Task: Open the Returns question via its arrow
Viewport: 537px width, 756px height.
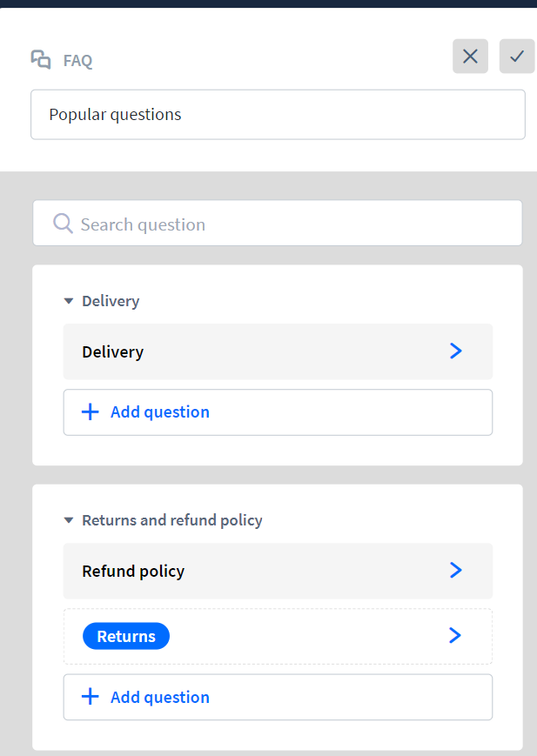Action: (454, 635)
